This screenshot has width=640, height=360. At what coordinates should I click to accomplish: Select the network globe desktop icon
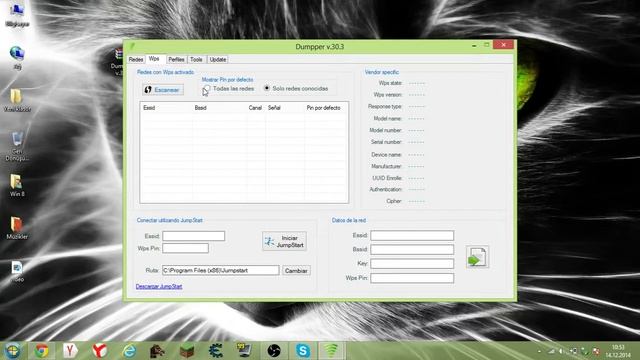click(x=17, y=57)
